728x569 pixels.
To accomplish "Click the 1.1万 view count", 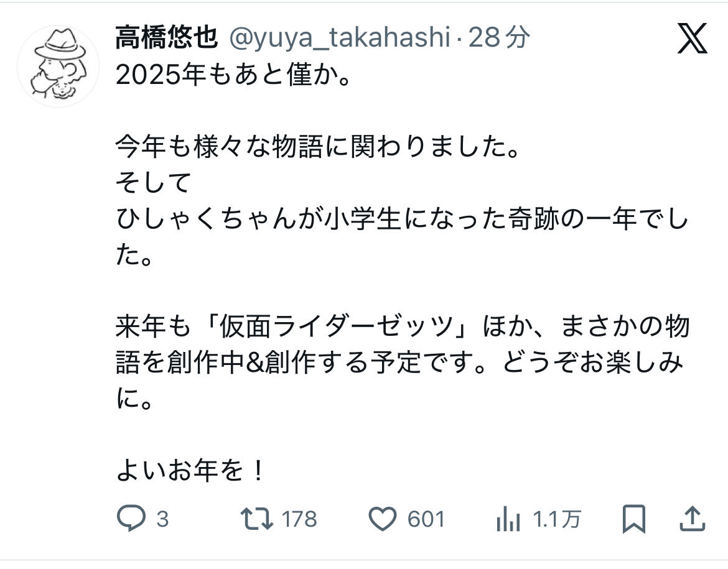I will (556, 519).
